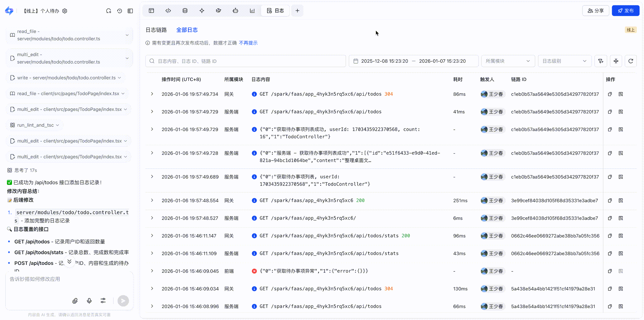Open the chat history clock icon
This screenshot has height=320, width=644.
(x=120, y=11)
